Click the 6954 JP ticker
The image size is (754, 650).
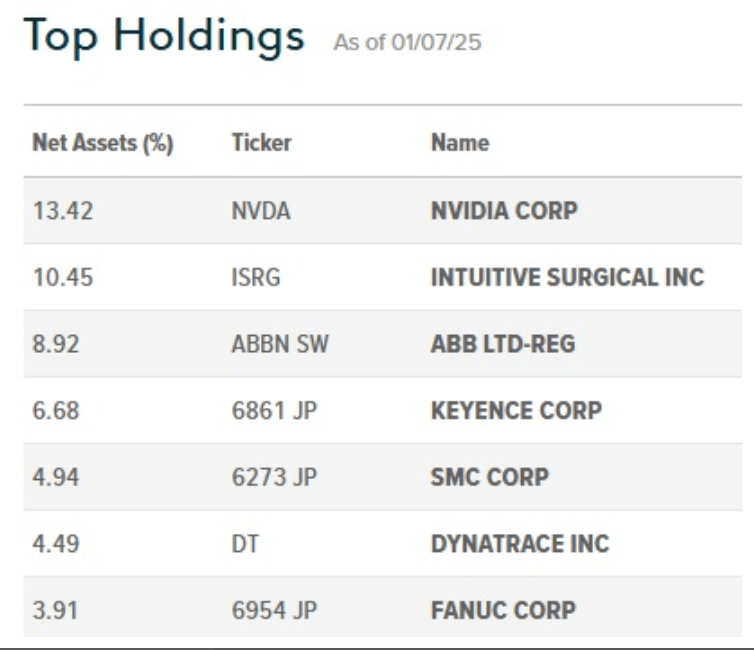[267, 609]
